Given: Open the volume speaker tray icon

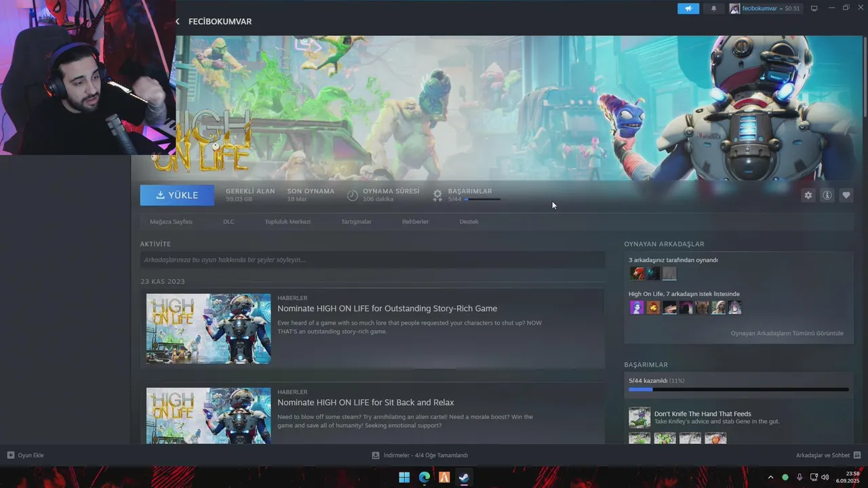Looking at the screenshot, I should point(825,477).
